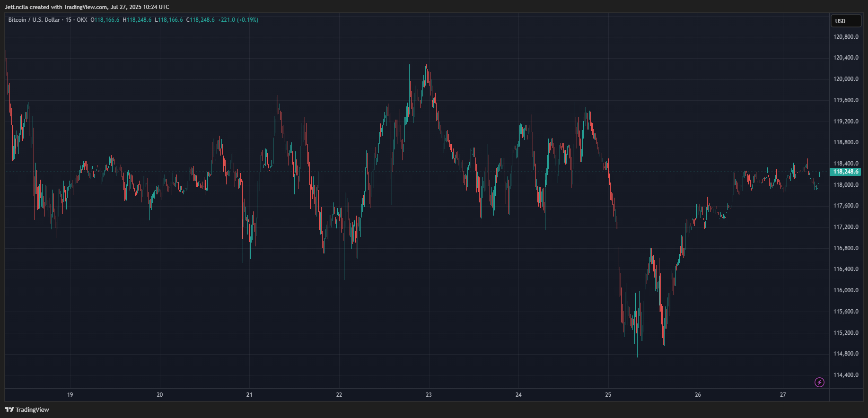Select date 26 on the time axis
The height and width of the screenshot is (418, 868).
[x=698, y=395]
